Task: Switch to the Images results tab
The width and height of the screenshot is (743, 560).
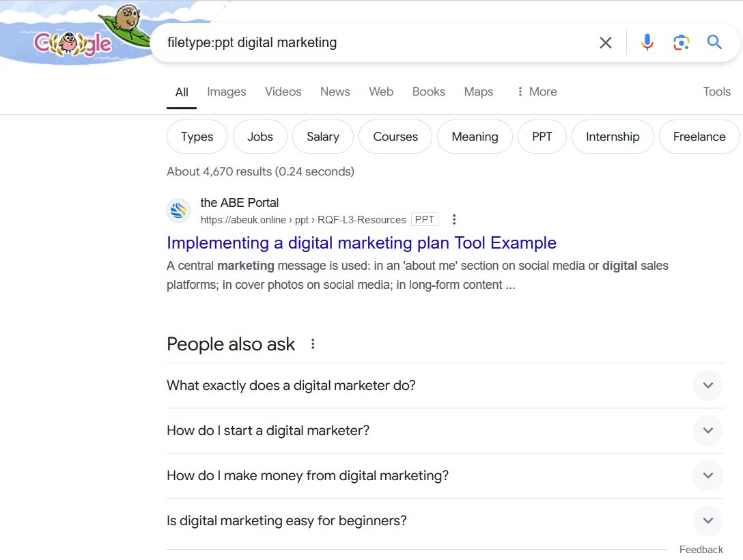Action: pos(226,92)
